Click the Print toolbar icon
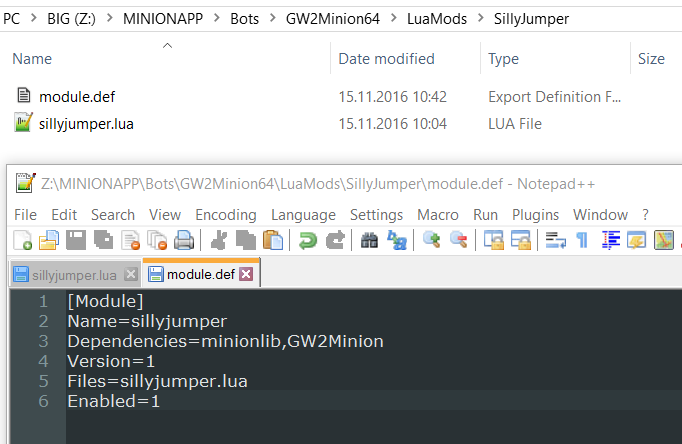This screenshot has width=682, height=444. (x=184, y=240)
